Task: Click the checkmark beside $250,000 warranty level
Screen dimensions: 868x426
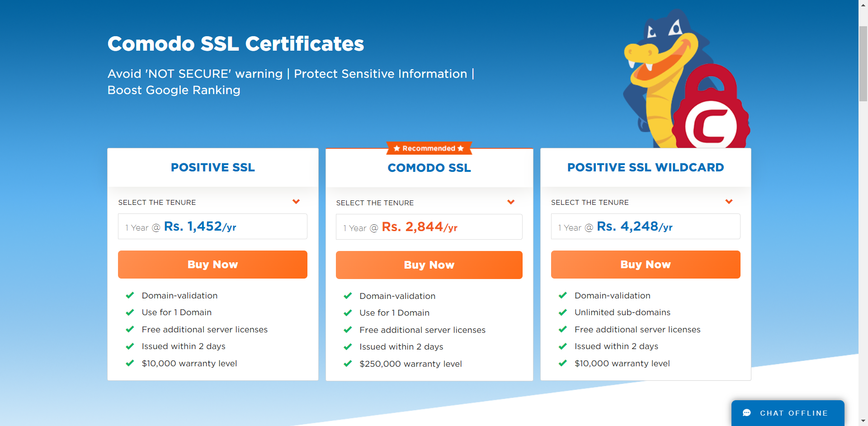Action: coord(348,363)
